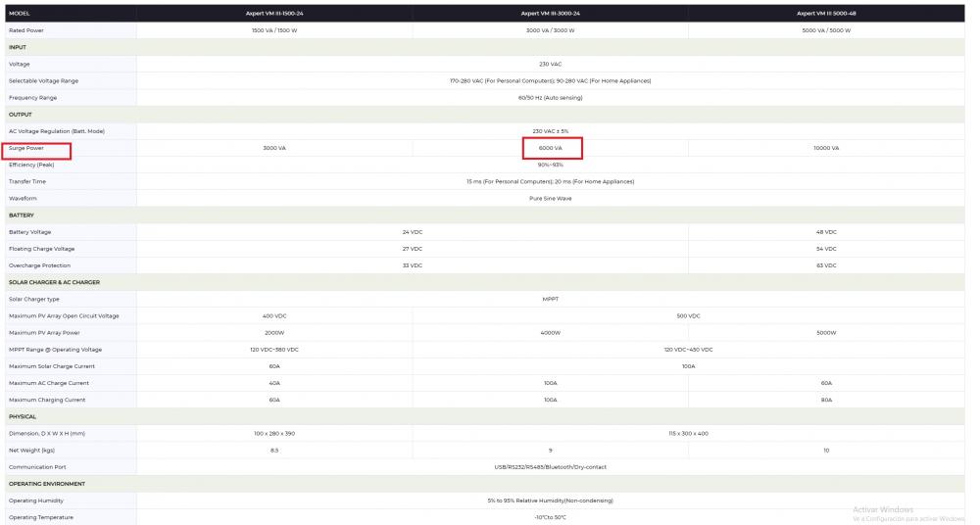Click the '80A' maximum charging current cell
Image resolution: width=980 pixels, height=525 pixels.
point(826,400)
